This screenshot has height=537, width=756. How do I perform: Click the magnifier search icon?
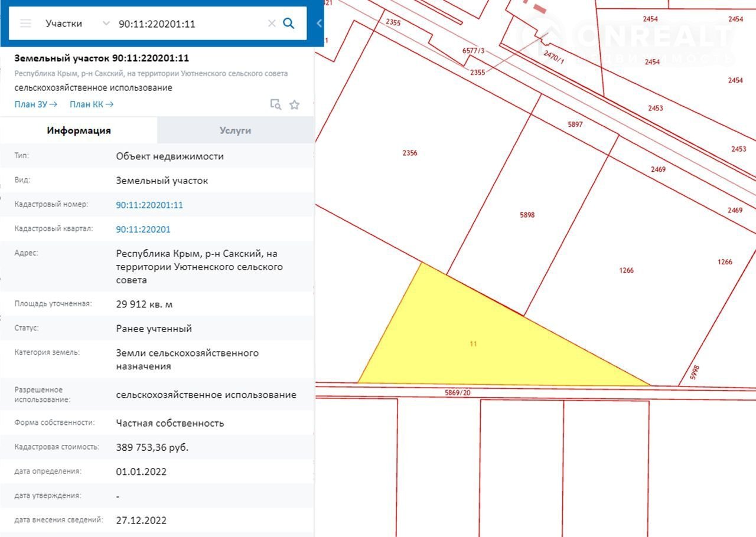pos(289,24)
